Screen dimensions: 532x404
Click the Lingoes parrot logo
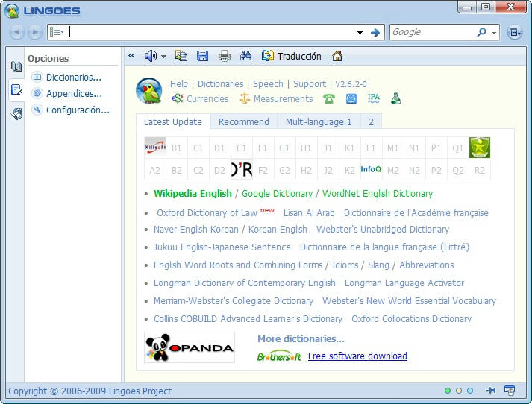[149, 90]
